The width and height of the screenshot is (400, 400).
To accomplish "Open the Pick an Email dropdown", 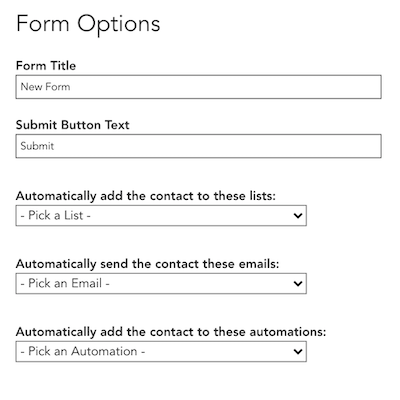I will 161,284.
